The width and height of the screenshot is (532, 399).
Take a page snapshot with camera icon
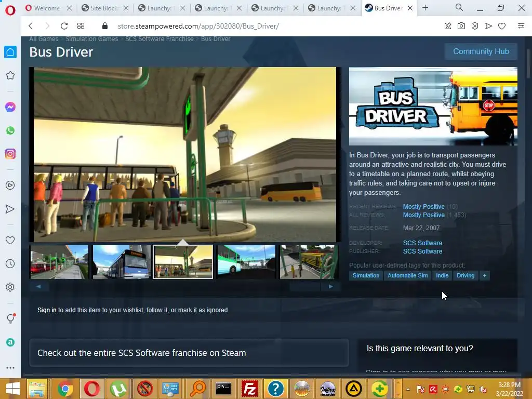pyautogui.click(x=461, y=26)
